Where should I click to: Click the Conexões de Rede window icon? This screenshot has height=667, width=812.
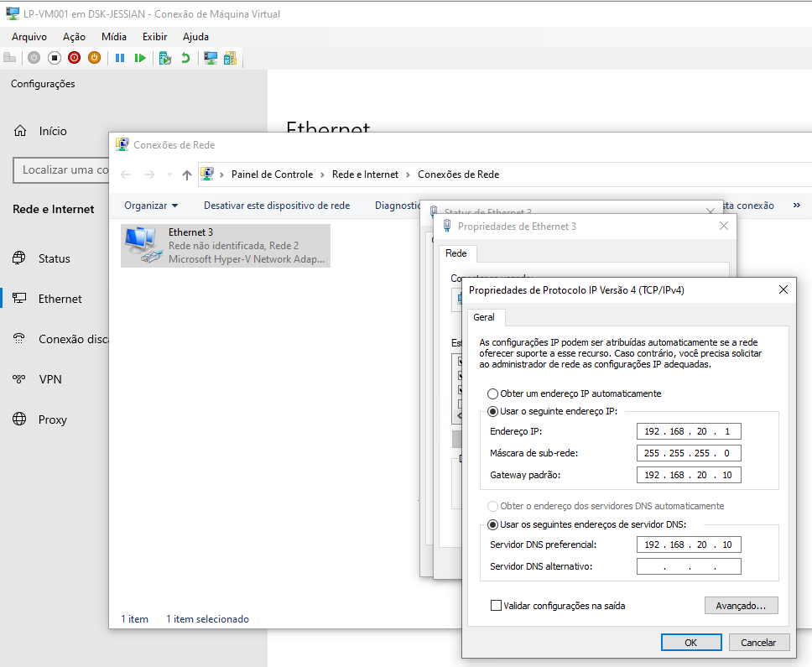(122, 144)
